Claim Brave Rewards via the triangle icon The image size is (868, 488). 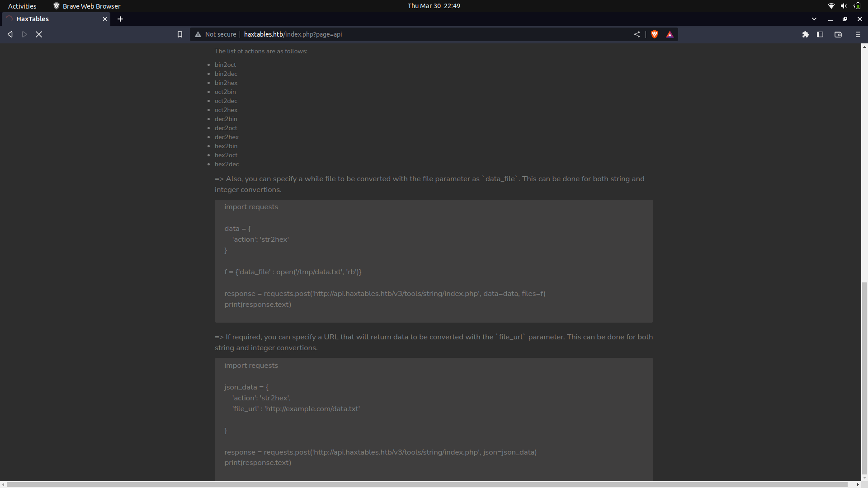point(670,34)
